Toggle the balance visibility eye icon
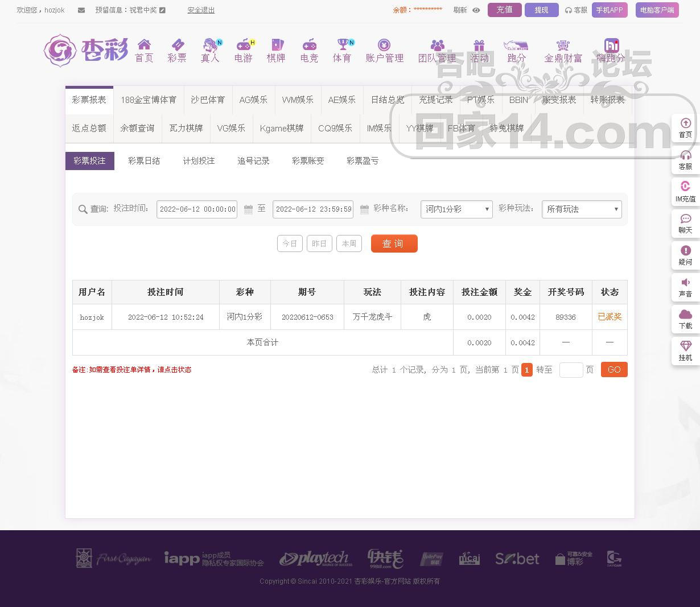Image resolution: width=700 pixels, height=607 pixels. [x=476, y=10]
